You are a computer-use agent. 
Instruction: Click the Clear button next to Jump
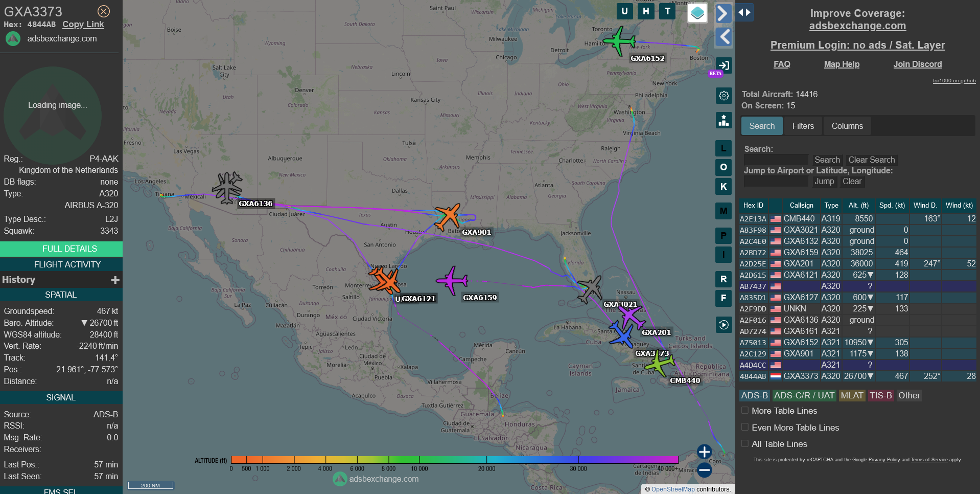pyautogui.click(x=852, y=181)
